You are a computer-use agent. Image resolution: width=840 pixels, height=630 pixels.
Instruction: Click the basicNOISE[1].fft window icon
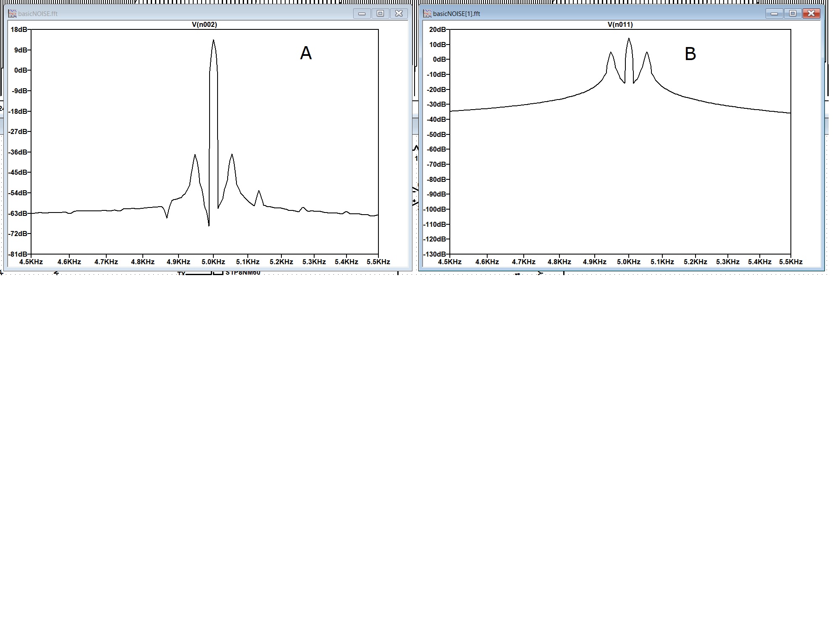click(427, 14)
